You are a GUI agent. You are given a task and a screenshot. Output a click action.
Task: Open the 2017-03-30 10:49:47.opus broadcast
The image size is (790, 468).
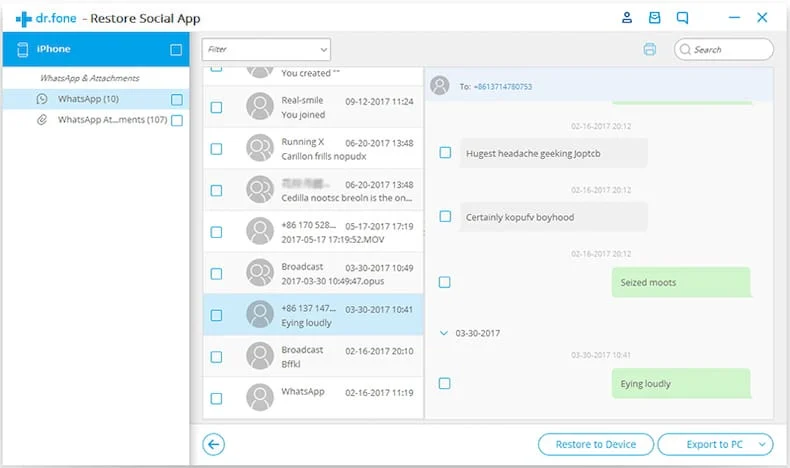(313, 274)
